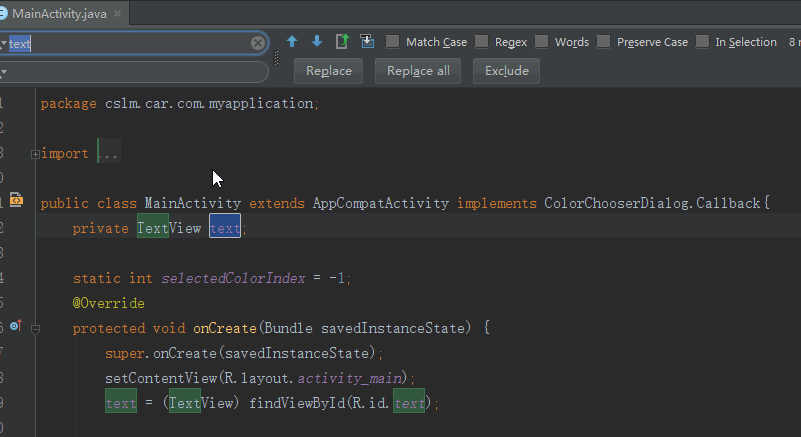Click the Java file icon in MainActivity tab
The height and width of the screenshot is (437, 801).
pos(3,13)
